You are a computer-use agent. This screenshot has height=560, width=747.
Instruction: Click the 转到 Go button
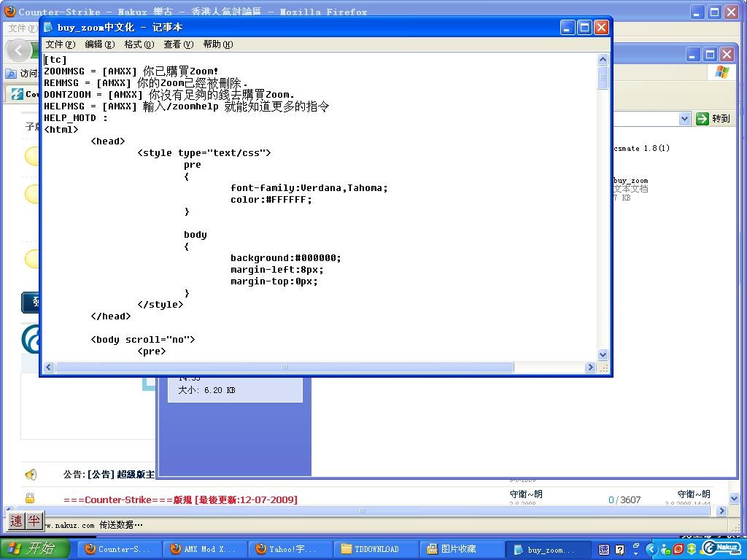pyautogui.click(x=713, y=119)
